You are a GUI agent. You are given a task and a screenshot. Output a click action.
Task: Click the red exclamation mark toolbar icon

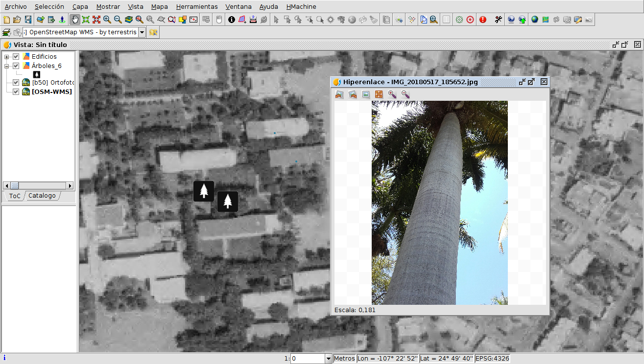tap(483, 20)
